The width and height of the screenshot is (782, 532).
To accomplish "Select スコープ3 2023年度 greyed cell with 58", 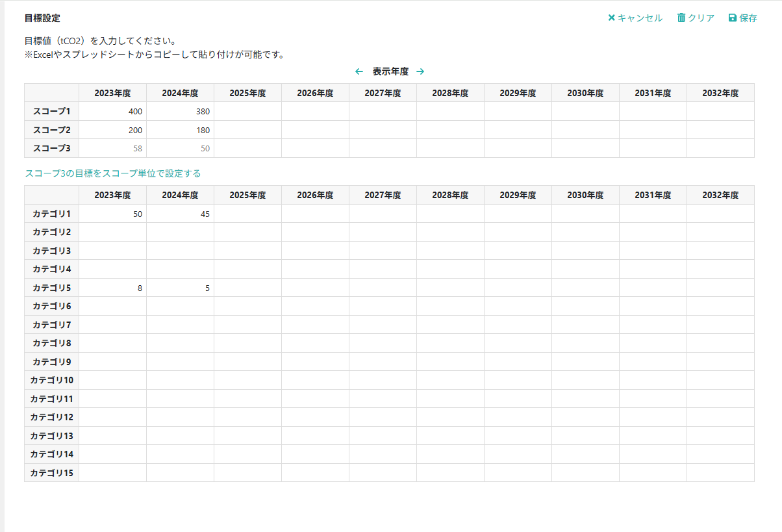I will [113, 148].
